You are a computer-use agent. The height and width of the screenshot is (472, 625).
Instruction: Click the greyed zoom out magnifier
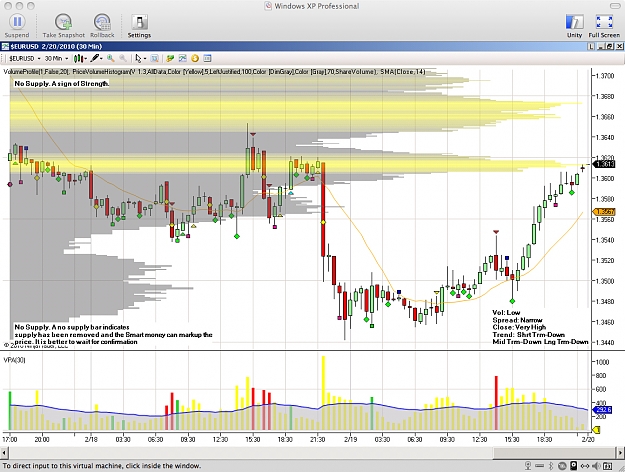coord(123,59)
